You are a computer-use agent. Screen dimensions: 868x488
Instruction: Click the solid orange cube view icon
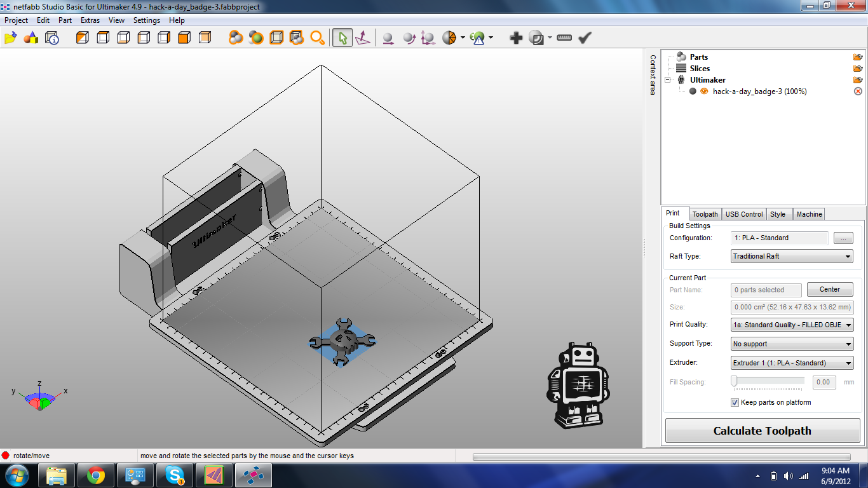tap(184, 38)
